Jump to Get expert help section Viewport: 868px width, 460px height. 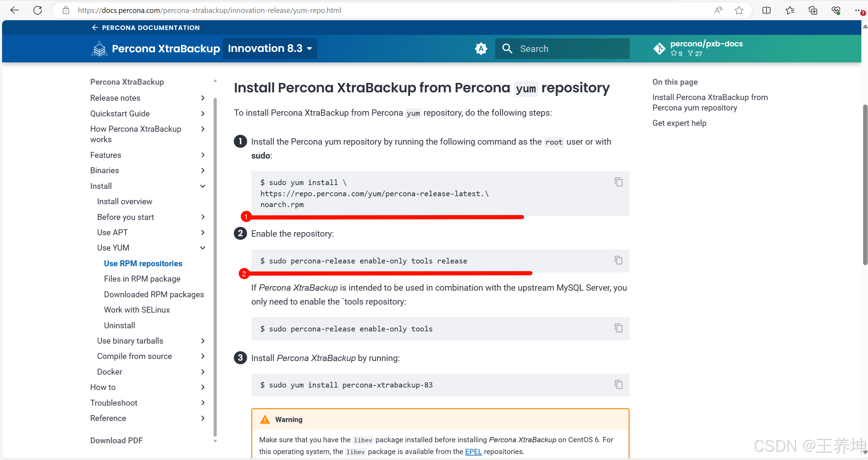(679, 123)
